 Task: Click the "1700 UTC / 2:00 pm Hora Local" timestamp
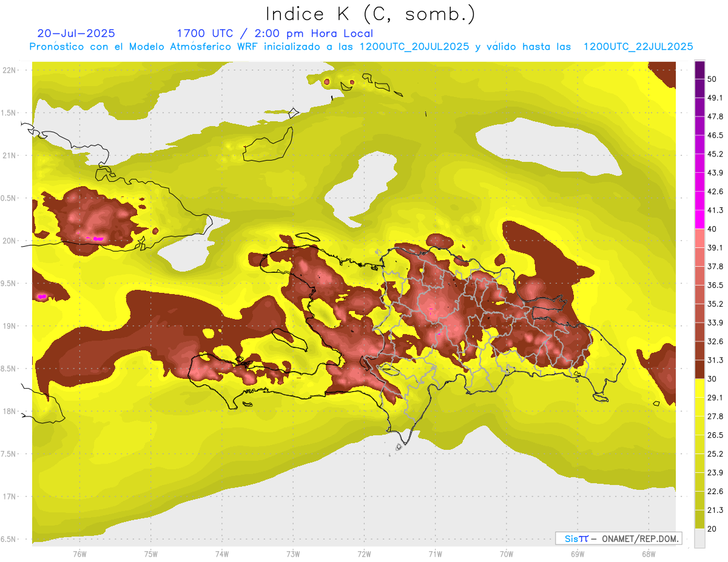point(275,33)
